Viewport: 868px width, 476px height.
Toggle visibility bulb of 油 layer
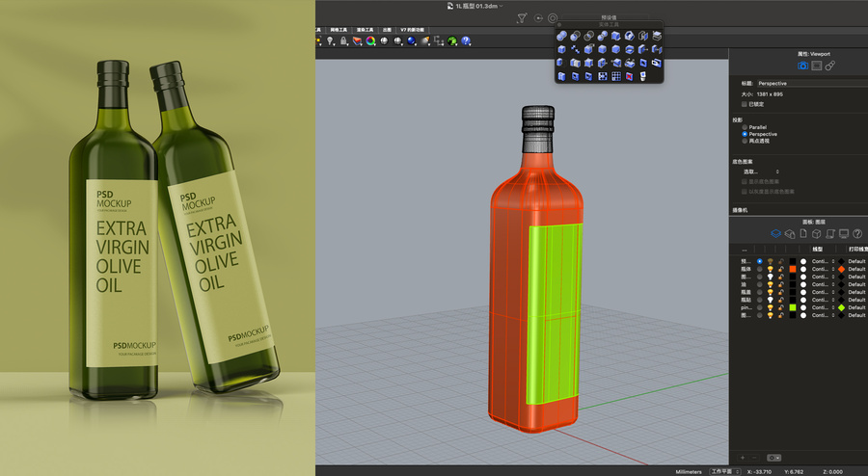coord(770,284)
